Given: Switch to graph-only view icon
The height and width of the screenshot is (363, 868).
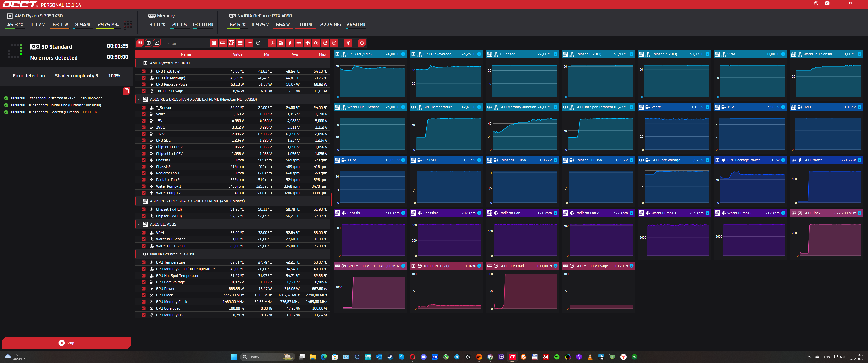Looking at the screenshot, I should (157, 43).
